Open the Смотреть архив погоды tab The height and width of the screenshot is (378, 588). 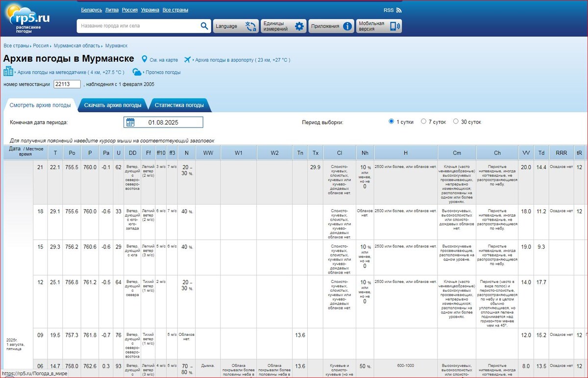point(40,105)
